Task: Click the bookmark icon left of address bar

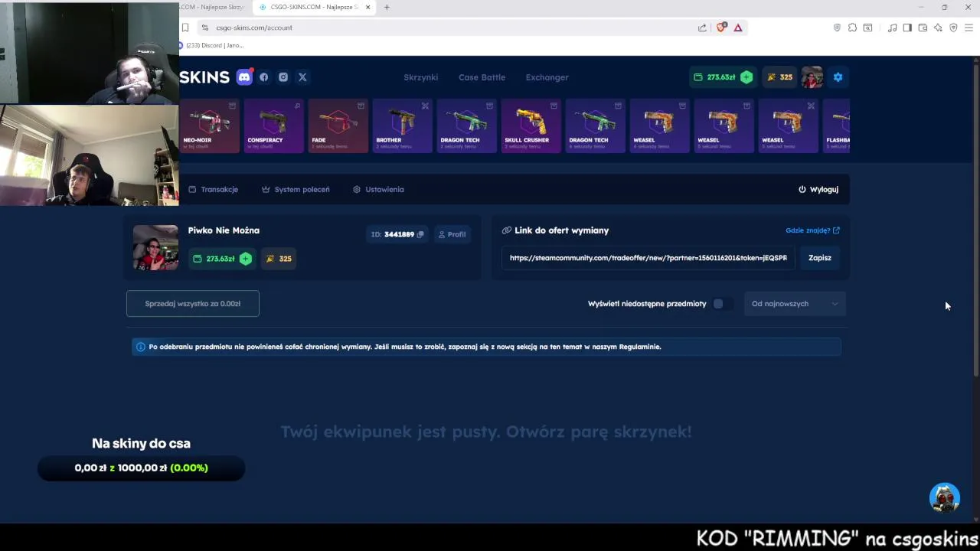Action: (185, 28)
